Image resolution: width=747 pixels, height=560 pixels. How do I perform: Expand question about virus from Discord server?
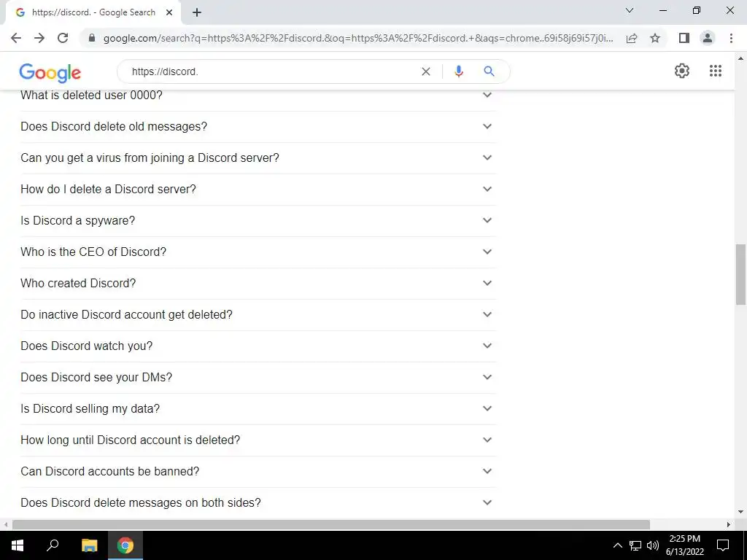click(x=258, y=158)
